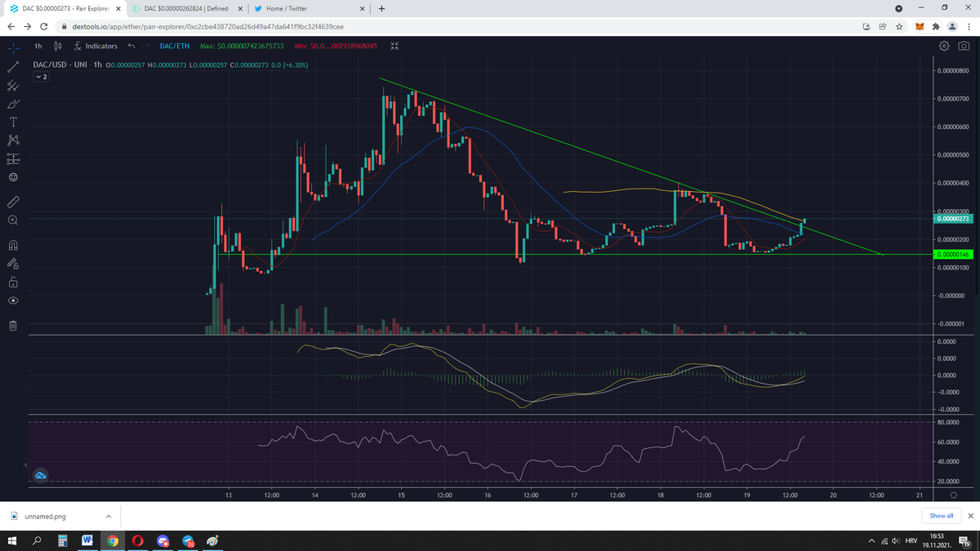Screen dimensions: 980x551
Task: Activate the zoom in tool
Action: [x=13, y=220]
